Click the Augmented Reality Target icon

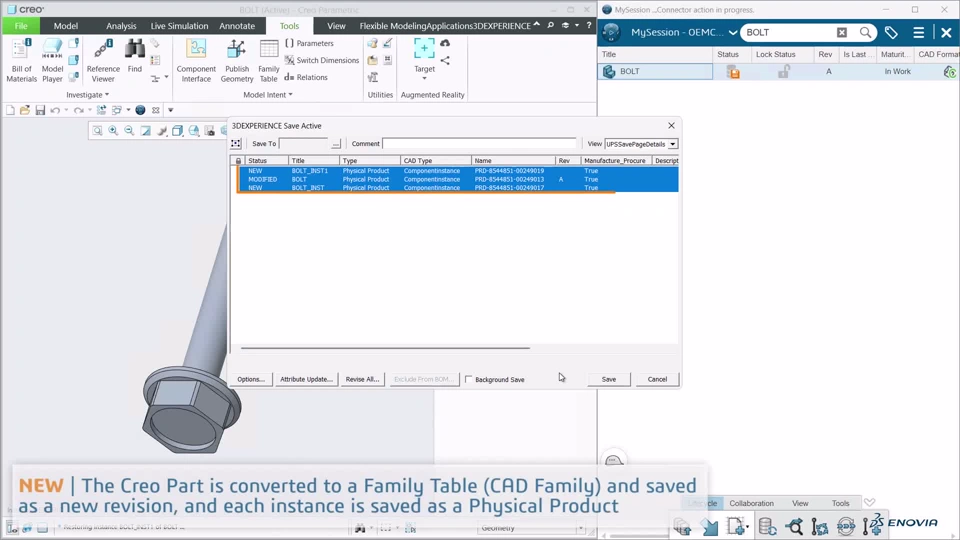pos(424,48)
